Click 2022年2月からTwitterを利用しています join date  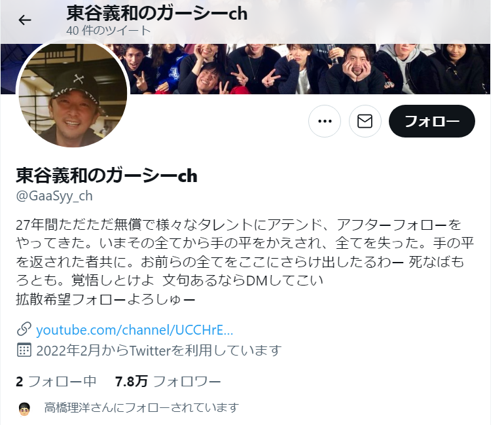(x=159, y=350)
